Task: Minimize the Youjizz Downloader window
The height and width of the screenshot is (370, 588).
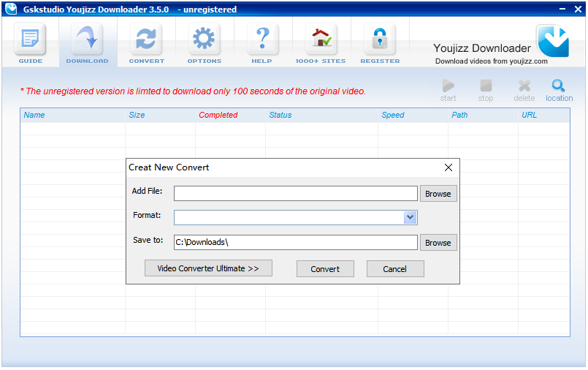Action: (x=562, y=9)
